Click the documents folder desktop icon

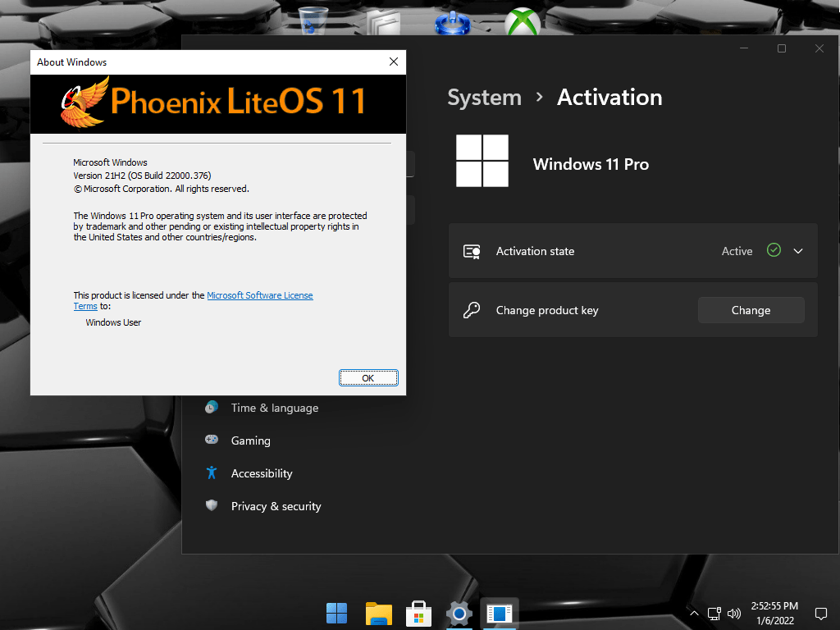click(384, 22)
